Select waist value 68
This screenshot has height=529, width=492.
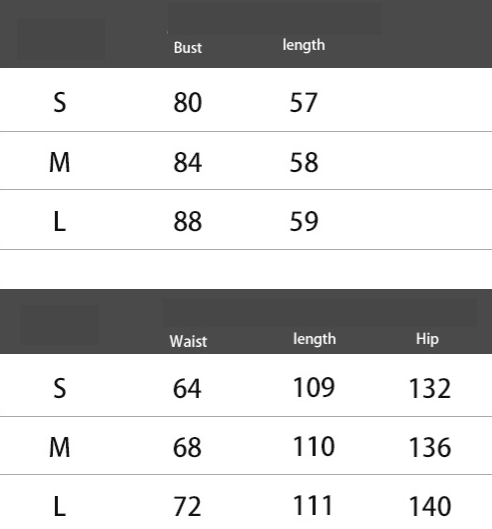pyautogui.click(x=187, y=447)
